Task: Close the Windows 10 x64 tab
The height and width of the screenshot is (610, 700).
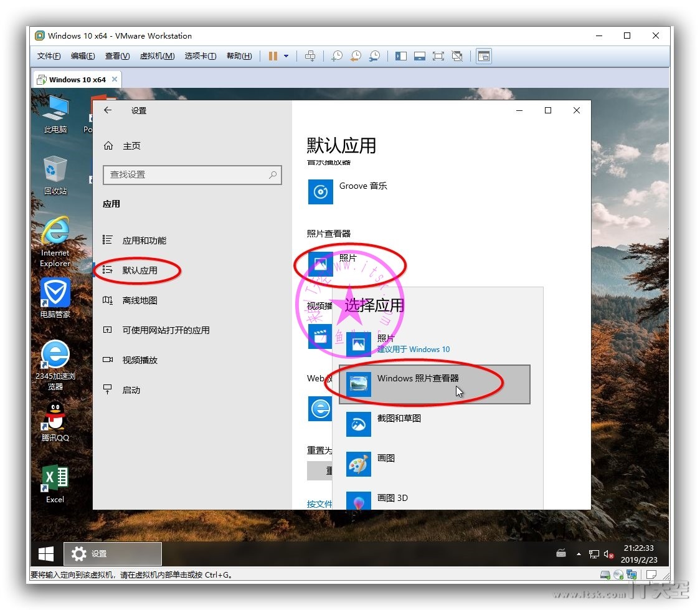Action: coord(115,79)
